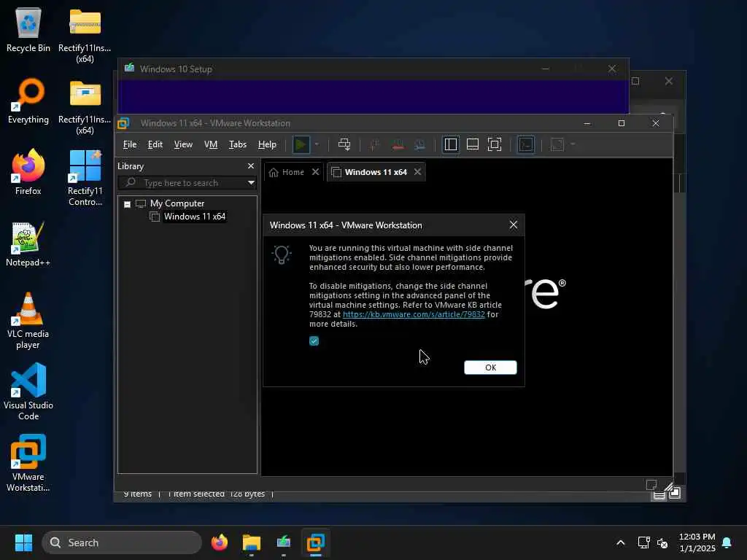Screen dimensions: 747x560
Task: Click OK in the mitigations dialog
Action: point(490,367)
